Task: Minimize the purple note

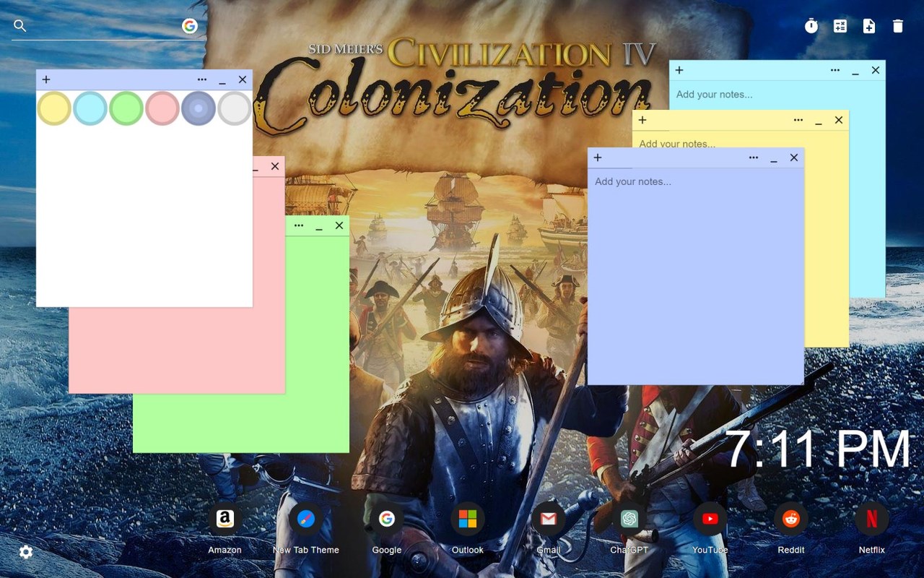Action: tap(774, 158)
